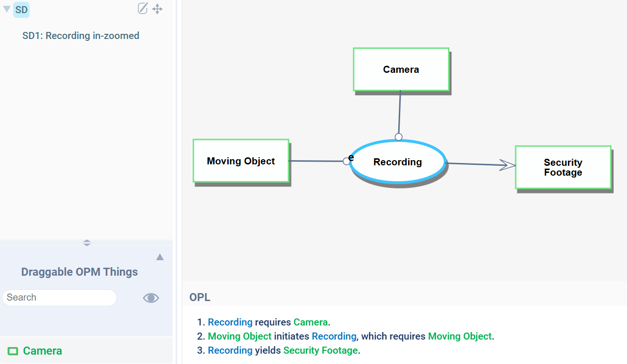This screenshot has width=627, height=364.
Task: Select the instrument link circle atop Recording
Action: [x=398, y=137]
